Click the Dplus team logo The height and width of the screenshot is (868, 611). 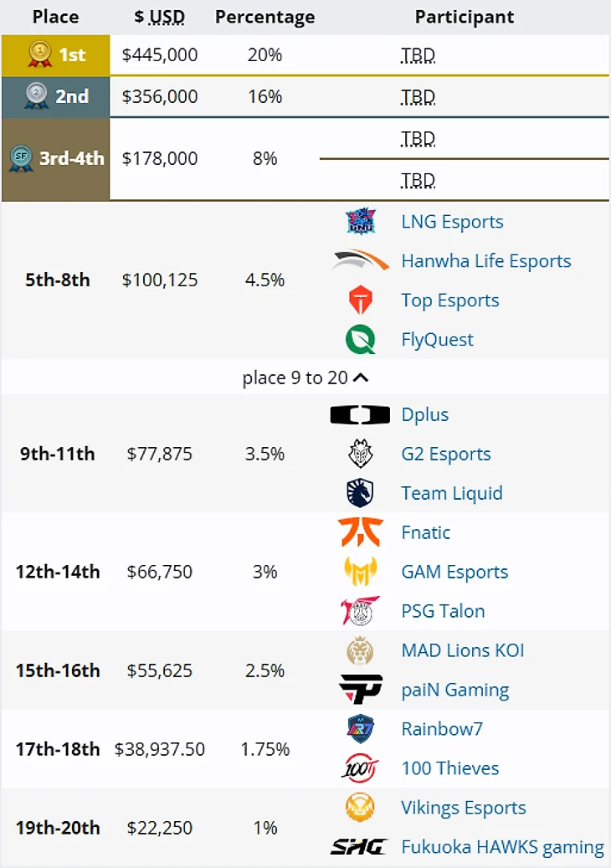point(361,415)
